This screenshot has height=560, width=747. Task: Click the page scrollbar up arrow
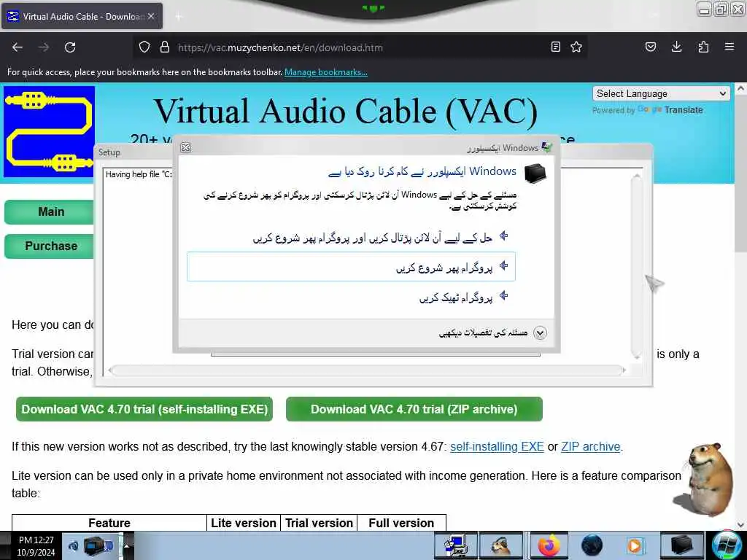[x=740, y=88]
